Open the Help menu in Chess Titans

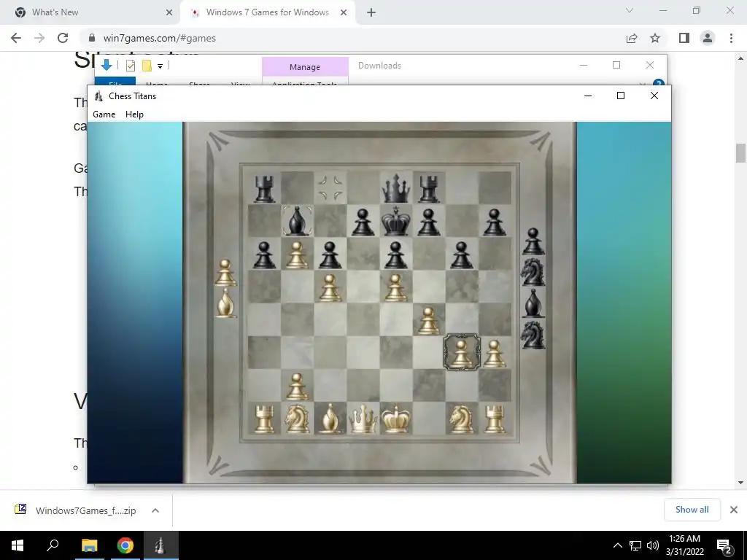click(x=134, y=114)
